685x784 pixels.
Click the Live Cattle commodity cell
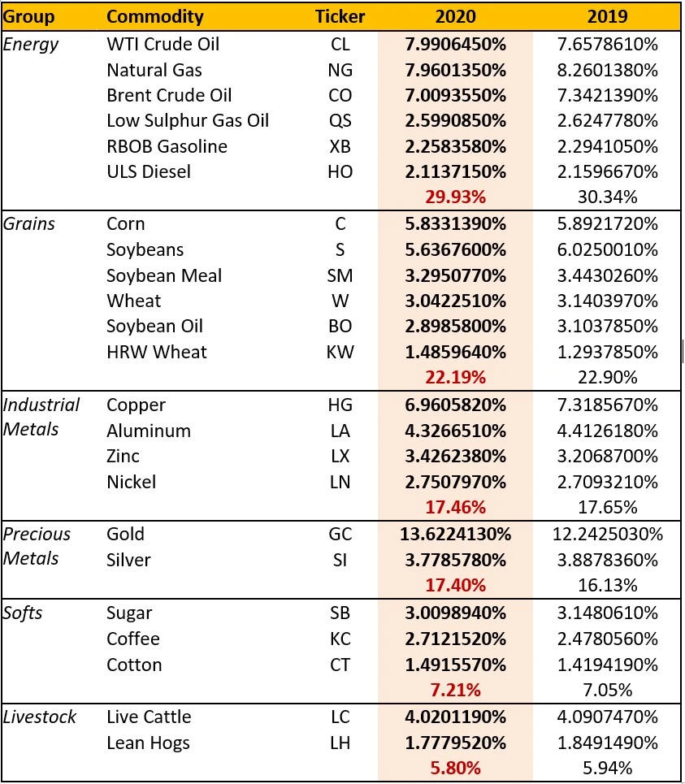[149, 717]
